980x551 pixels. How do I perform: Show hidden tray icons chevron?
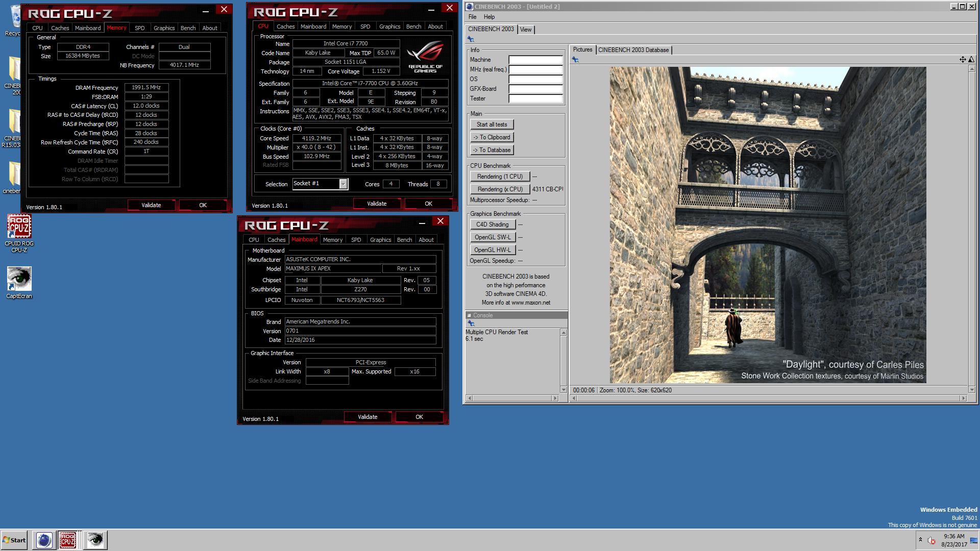[920, 540]
